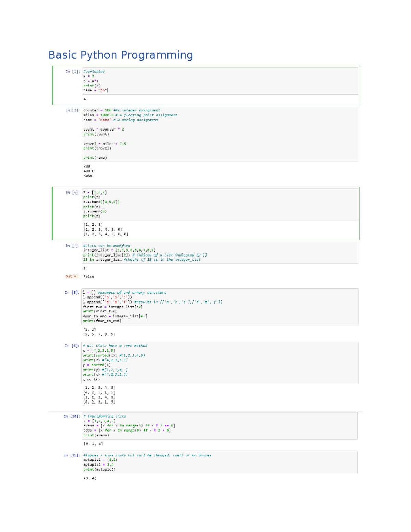The width and height of the screenshot is (411, 532).
Task: Click the 'a = 2' code line
Action: click(88, 76)
